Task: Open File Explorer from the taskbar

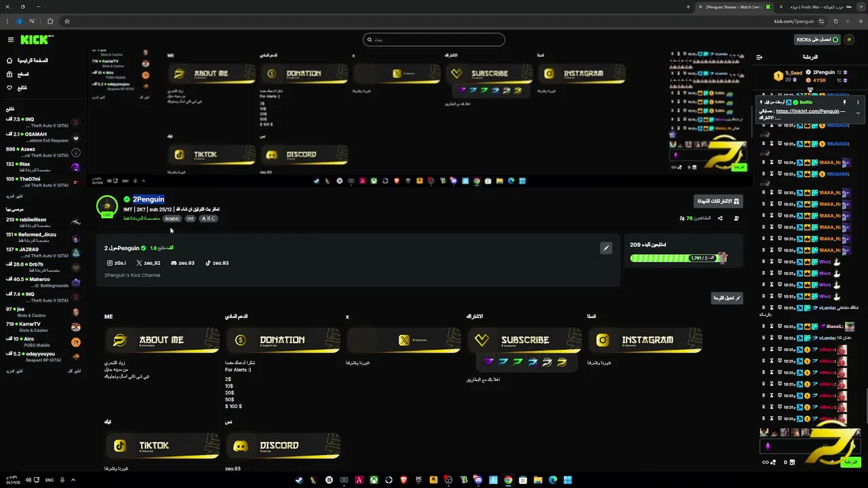Action: coord(538,480)
